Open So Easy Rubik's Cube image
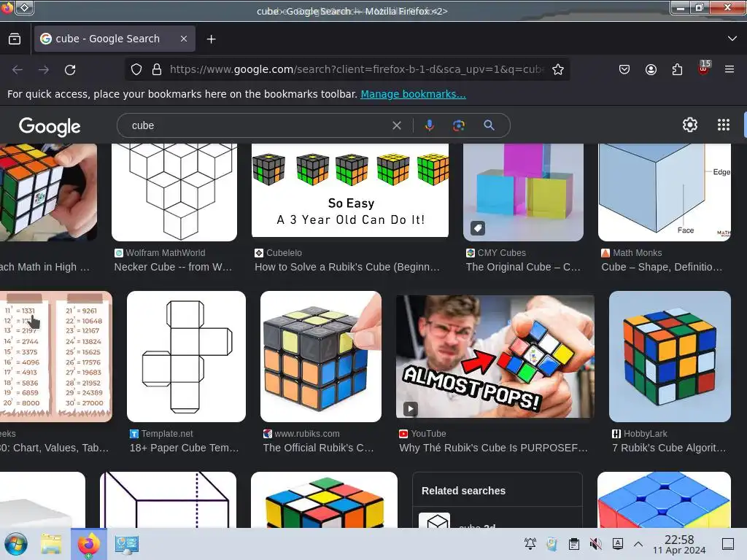Image resolution: width=747 pixels, height=560 pixels. pos(350,190)
